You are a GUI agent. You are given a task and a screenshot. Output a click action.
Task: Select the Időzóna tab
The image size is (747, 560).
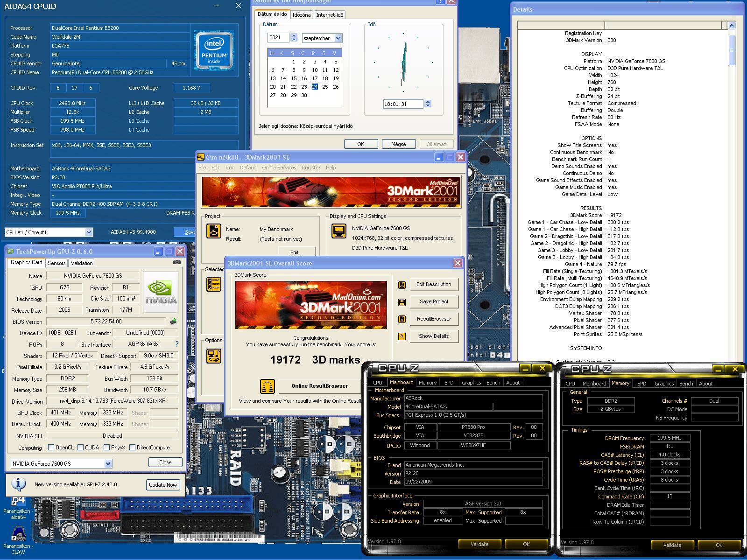(302, 15)
